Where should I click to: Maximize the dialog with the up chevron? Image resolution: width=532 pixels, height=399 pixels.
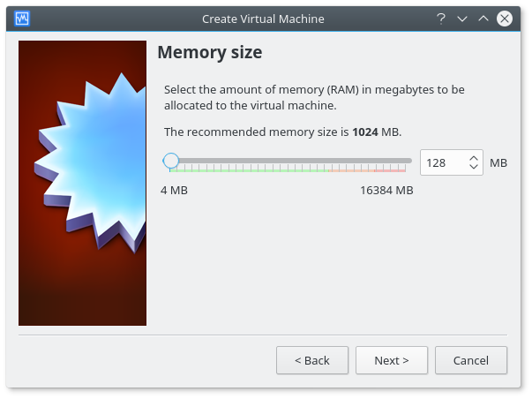483,19
